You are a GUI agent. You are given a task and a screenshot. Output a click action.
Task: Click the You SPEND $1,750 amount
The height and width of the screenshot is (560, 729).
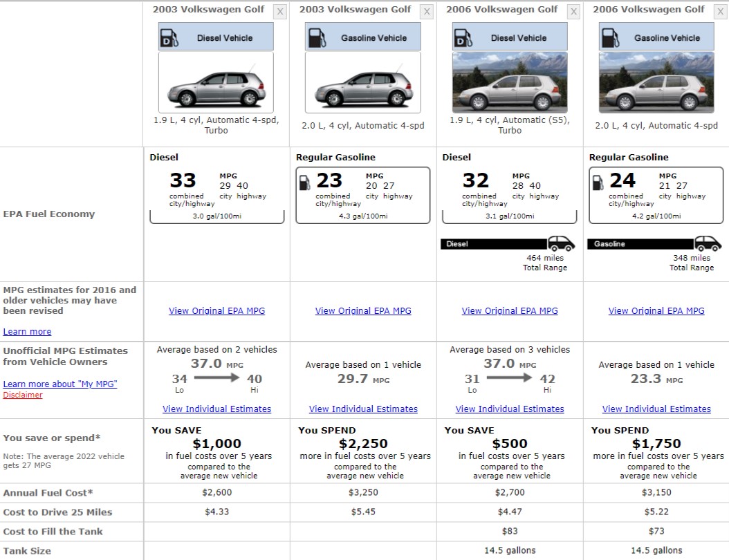point(656,444)
